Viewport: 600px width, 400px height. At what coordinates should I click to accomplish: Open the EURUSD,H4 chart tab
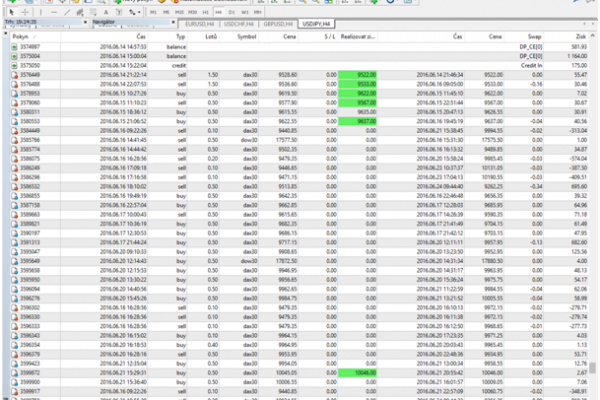199,24
